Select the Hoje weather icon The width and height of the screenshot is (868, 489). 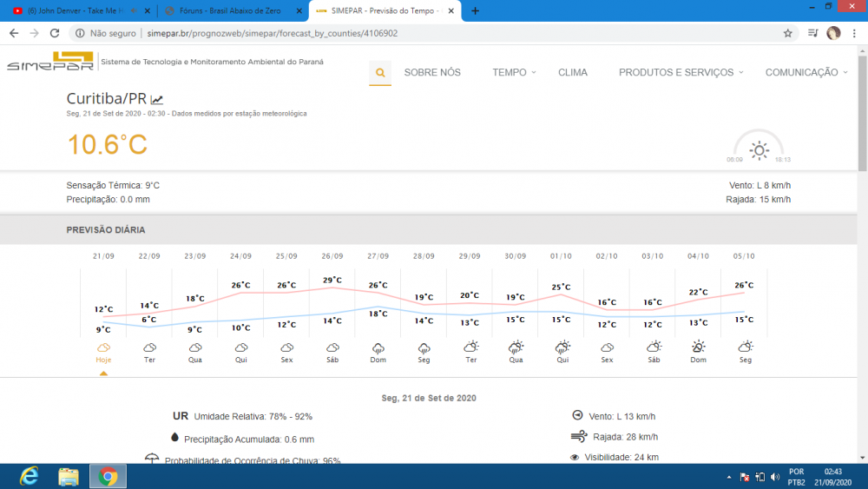tap(103, 347)
